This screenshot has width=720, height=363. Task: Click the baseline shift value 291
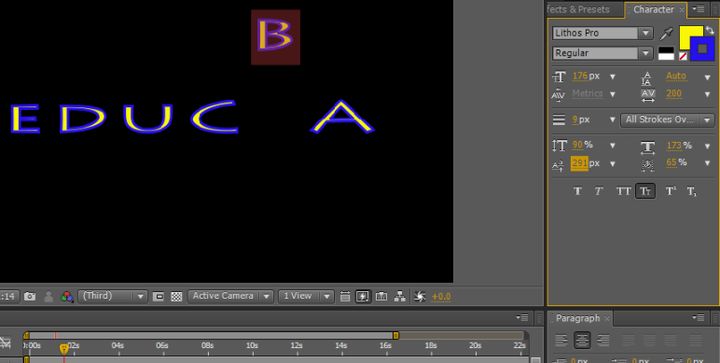(579, 163)
